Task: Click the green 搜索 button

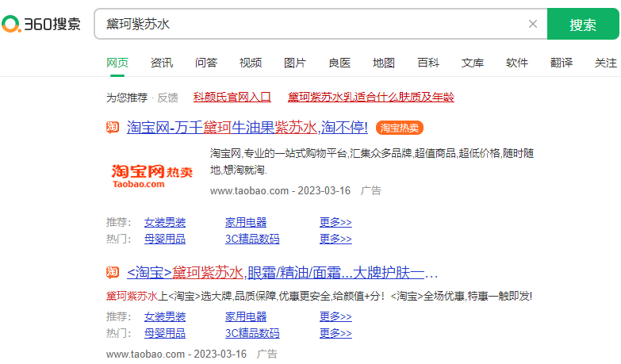Action: (583, 24)
